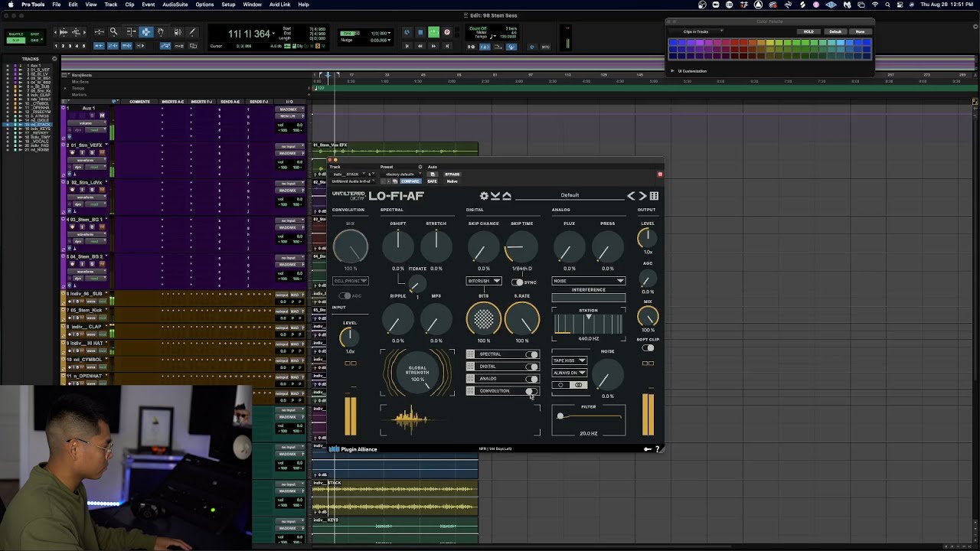980x551 pixels.
Task: Click the main counter time display
Action: point(250,34)
